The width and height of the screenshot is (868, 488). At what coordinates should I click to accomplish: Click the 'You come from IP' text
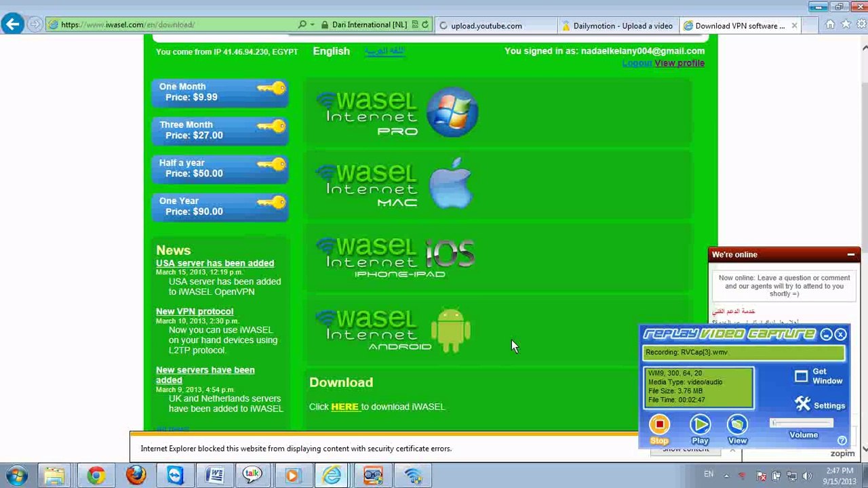pyautogui.click(x=226, y=52)
